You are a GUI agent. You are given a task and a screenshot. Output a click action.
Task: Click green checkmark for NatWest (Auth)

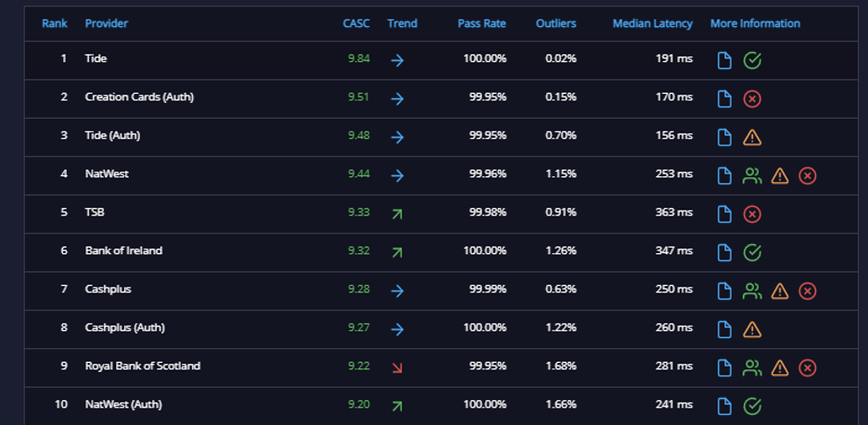(752, 406)
